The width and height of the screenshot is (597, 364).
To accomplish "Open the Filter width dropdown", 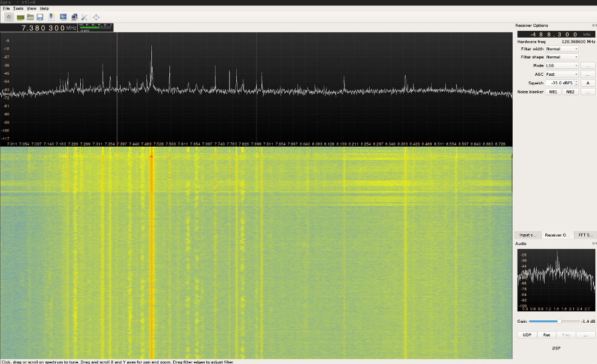I will click(561, 48).
